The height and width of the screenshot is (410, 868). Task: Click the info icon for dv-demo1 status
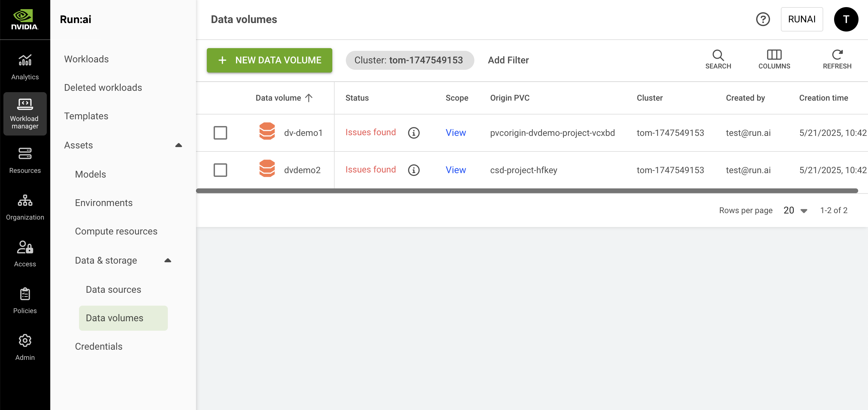(x=414, y=133)
